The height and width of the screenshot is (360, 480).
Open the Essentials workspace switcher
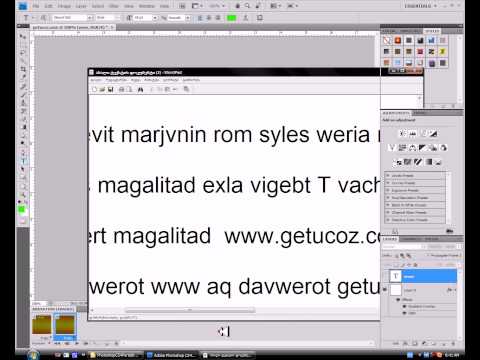coord(420,6)
